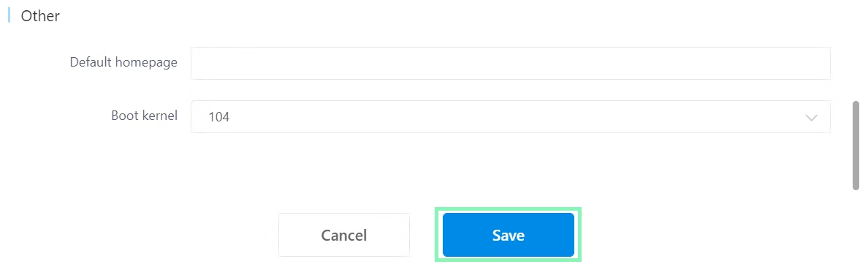Image resolution: width=868 pixels, height=278 pixels.
Task: Click the middle of Boot kernel combo box
Action: coord(511,117)
